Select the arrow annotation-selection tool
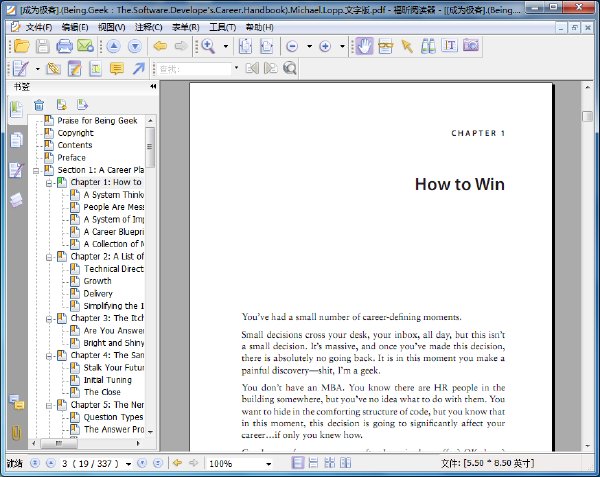Viewport: 600px width, 477px height. [x=407, y=46]
